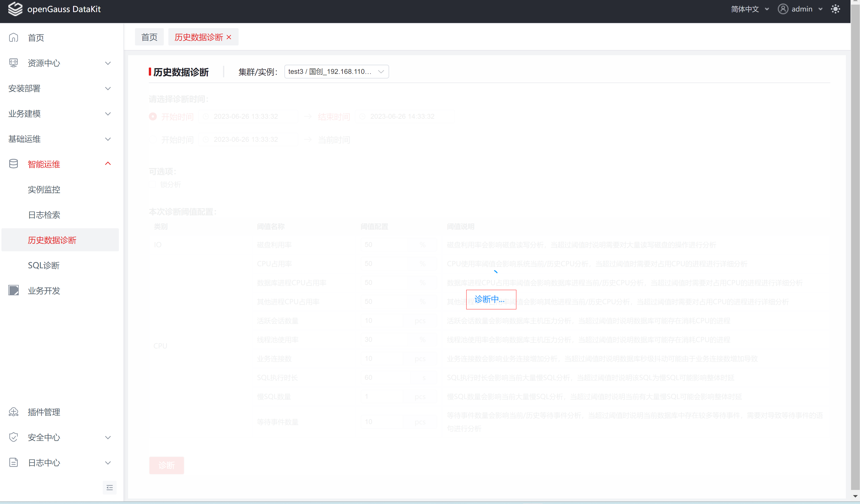Viewport: 860px width, 504px height.
Task: Toggle the light/dark theme sun icon
Action: point(835,9)
